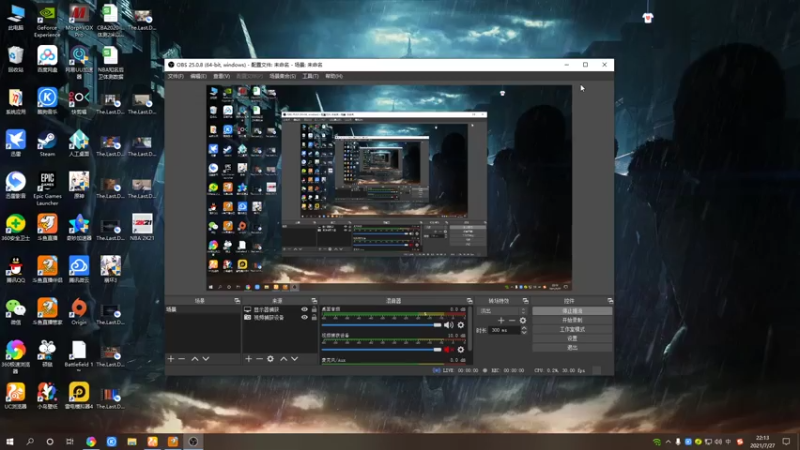Show hidden system tray icons chevron
The image size is (800, 450).
[668, 442]
